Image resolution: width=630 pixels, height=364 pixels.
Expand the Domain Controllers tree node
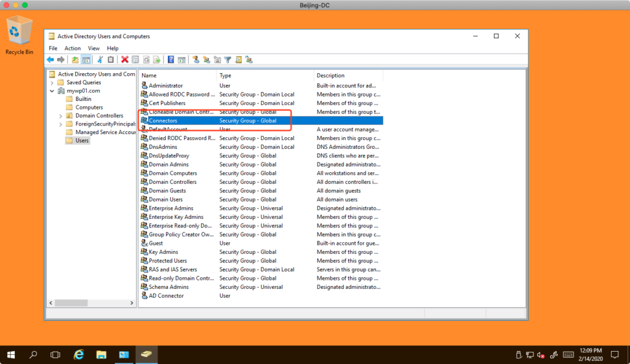pos(60,116)
